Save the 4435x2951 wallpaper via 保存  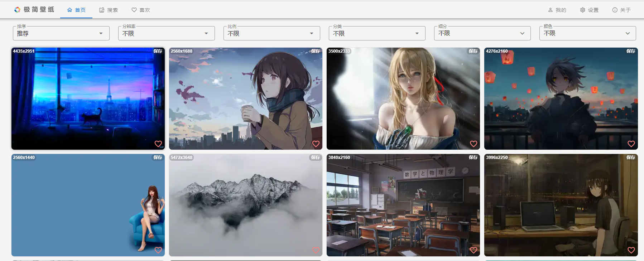[158, 51]
